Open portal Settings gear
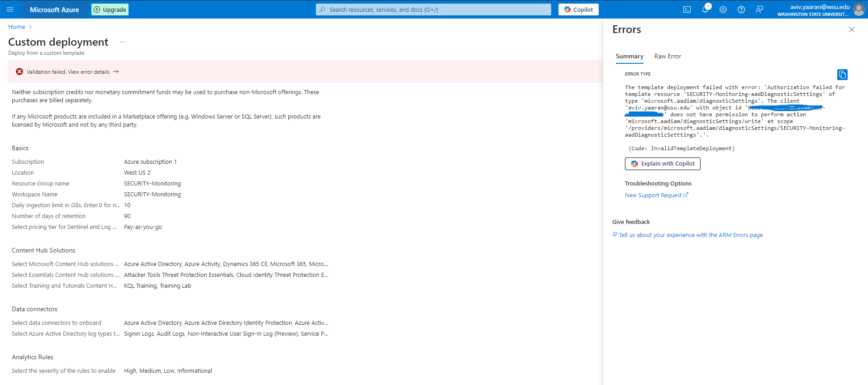The height and width of the screenshot is (385, 868). 723,10
